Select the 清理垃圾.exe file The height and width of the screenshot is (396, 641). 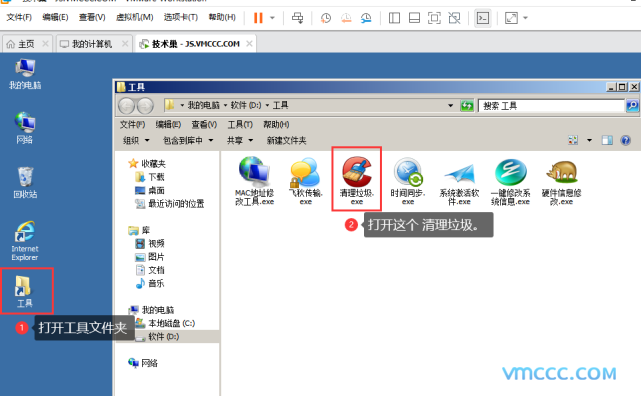(x=356, y=180)
